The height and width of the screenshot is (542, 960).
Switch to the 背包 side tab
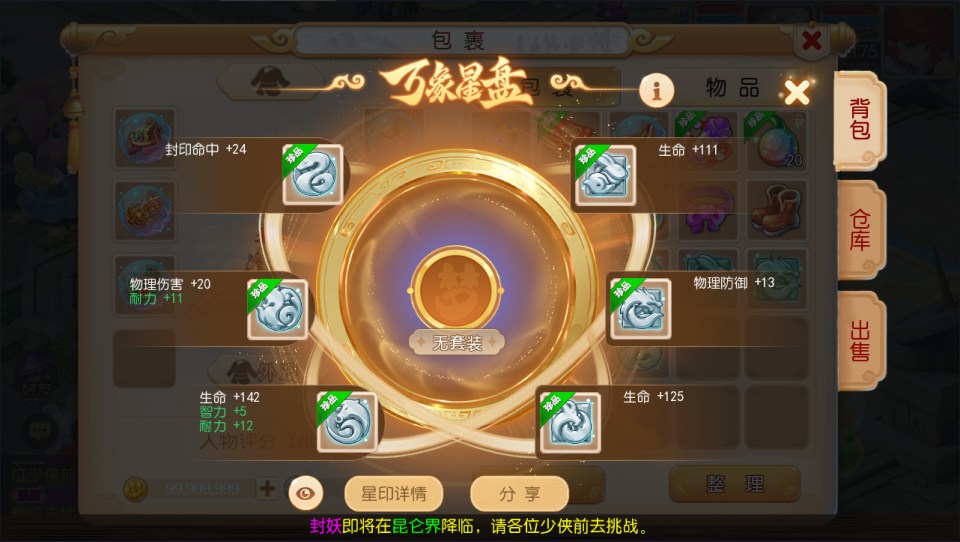click(860, 120)
